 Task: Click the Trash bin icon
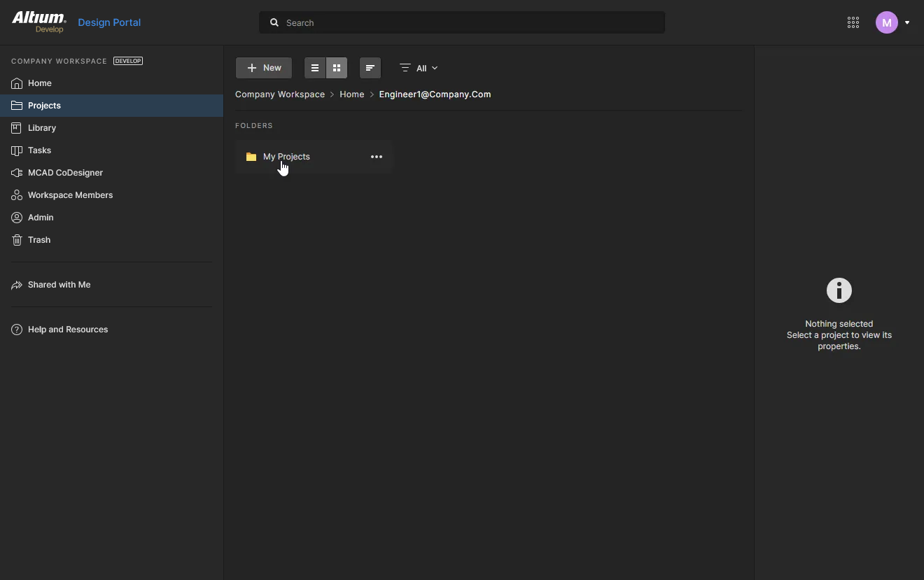(x=17, y=240)
